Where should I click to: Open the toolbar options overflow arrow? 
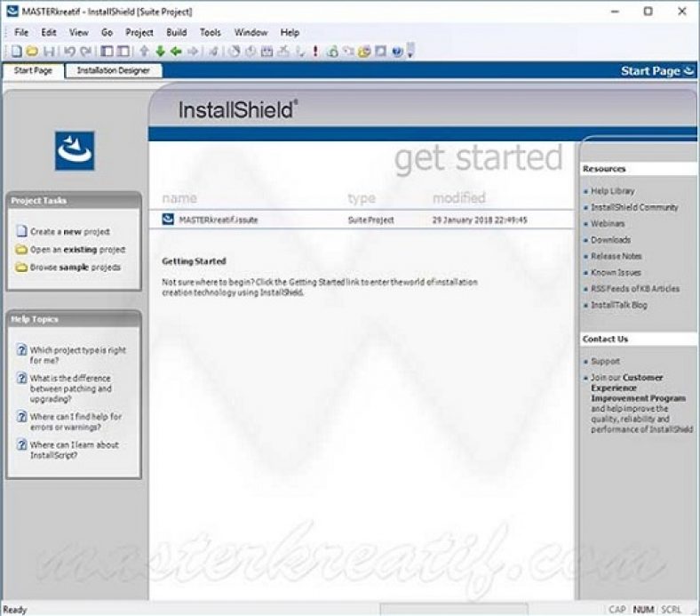coord(410,51)
